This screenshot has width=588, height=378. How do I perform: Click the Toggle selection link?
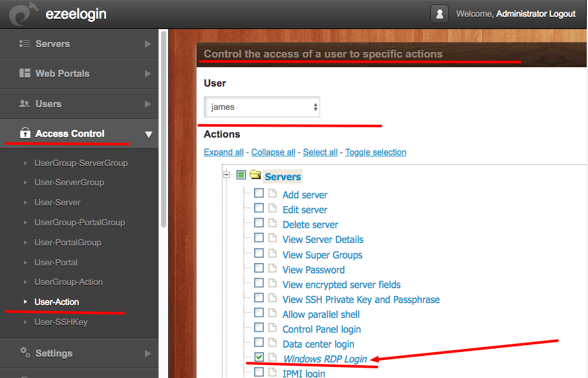coord(376,152)
